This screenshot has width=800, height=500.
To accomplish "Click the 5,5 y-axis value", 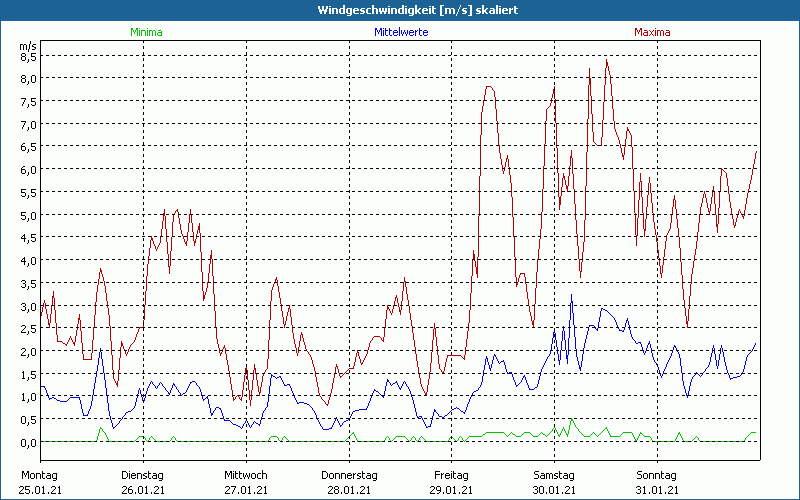I will [x=29, y=193].
